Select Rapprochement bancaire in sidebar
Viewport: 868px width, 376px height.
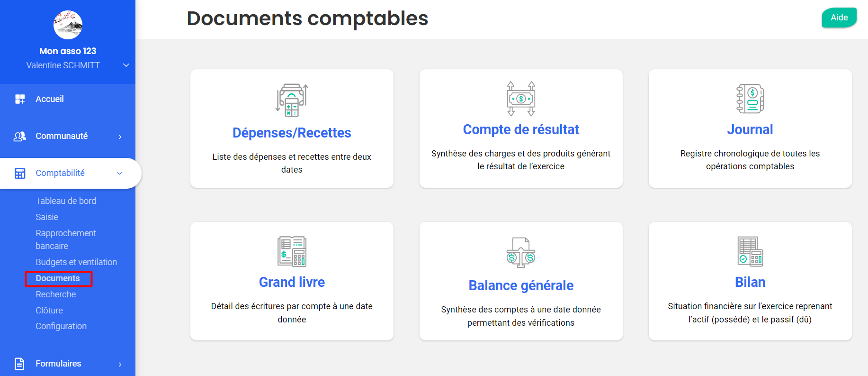click(66, 239)
